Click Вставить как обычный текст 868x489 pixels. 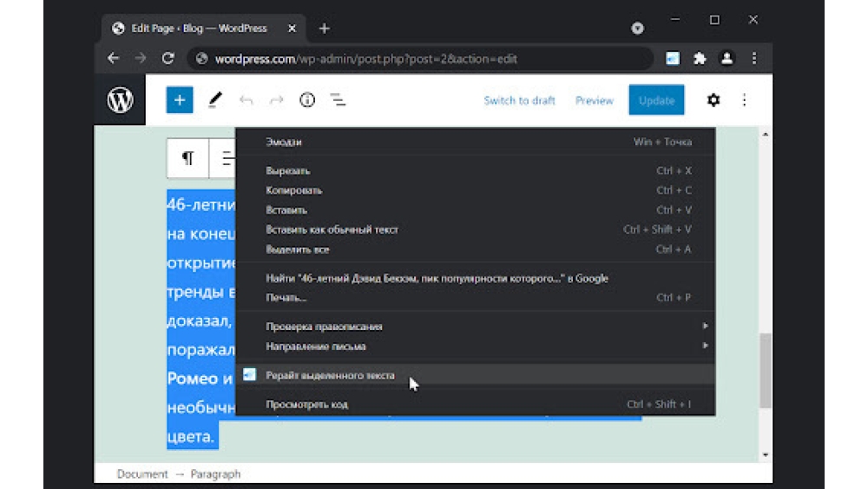(x=332, y=229)
